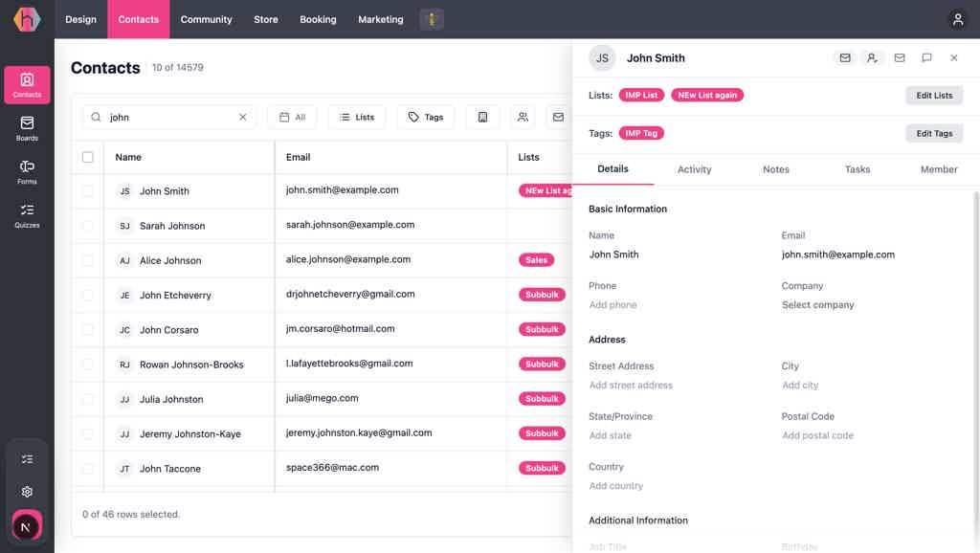Click the contact search input field
Viewport: 980px width, 553px height.
(x=169, y=117)
